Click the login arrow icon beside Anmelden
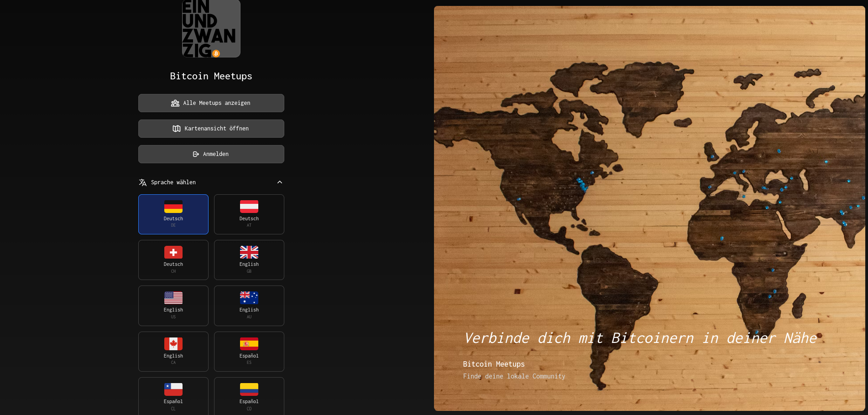This screenshot has width=868, height=415. 196,154
